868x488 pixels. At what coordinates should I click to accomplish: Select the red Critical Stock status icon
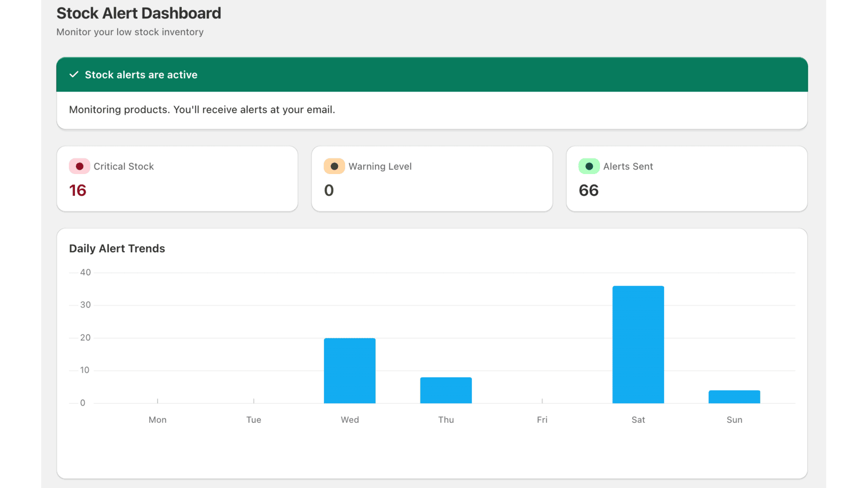[79, 166]
